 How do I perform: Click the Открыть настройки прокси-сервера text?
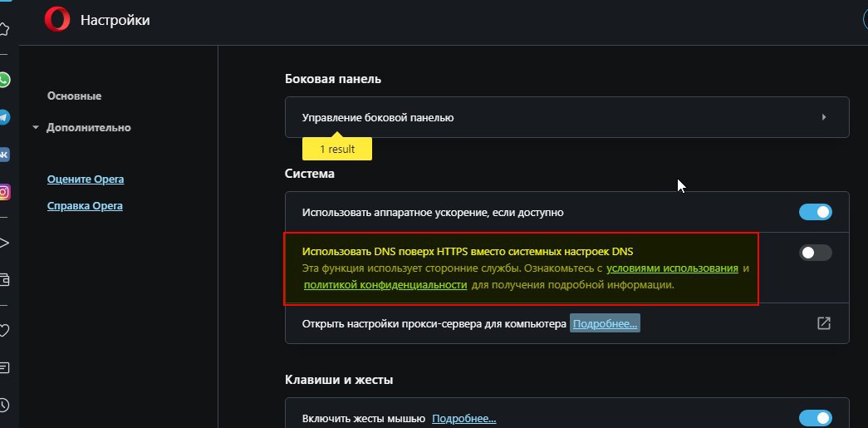coord(434,323)
